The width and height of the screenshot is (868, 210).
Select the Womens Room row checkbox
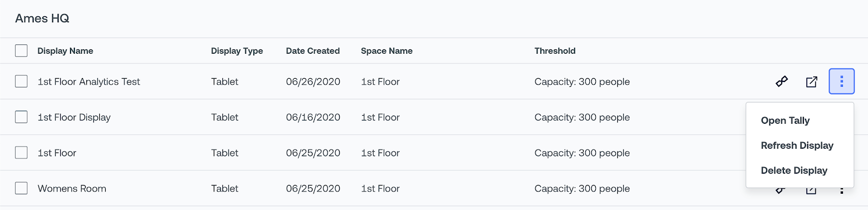(21, 188)
